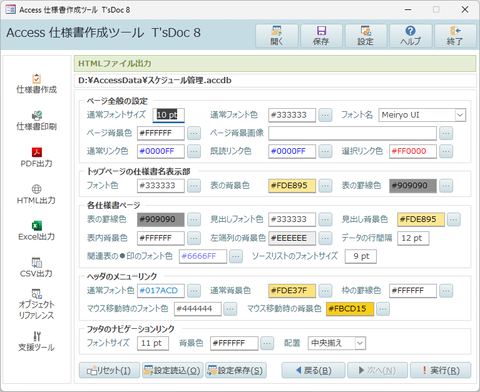Expand the フォント名 Meiryo UI dropdown

tap(460, 115)
